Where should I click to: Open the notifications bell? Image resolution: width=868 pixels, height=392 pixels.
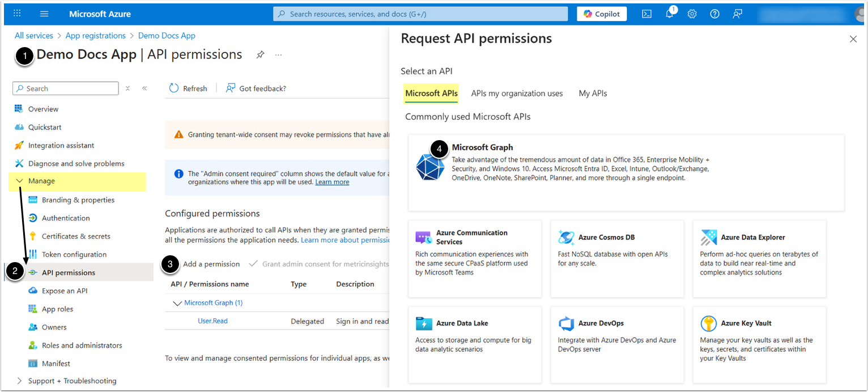[669, 14]
